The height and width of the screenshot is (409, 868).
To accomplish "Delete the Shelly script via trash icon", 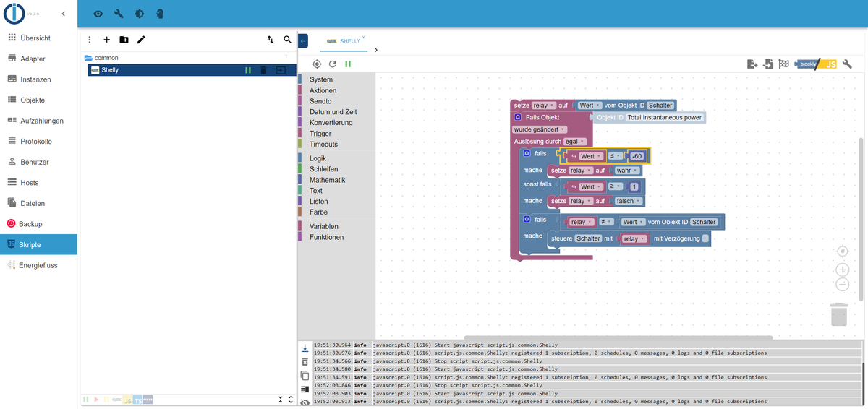I will click(x=263, y=70).
